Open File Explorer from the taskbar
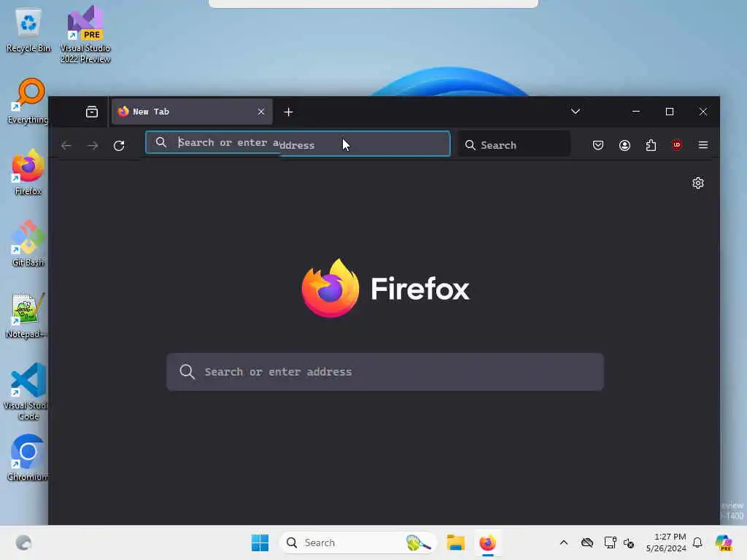 [455, 542]
